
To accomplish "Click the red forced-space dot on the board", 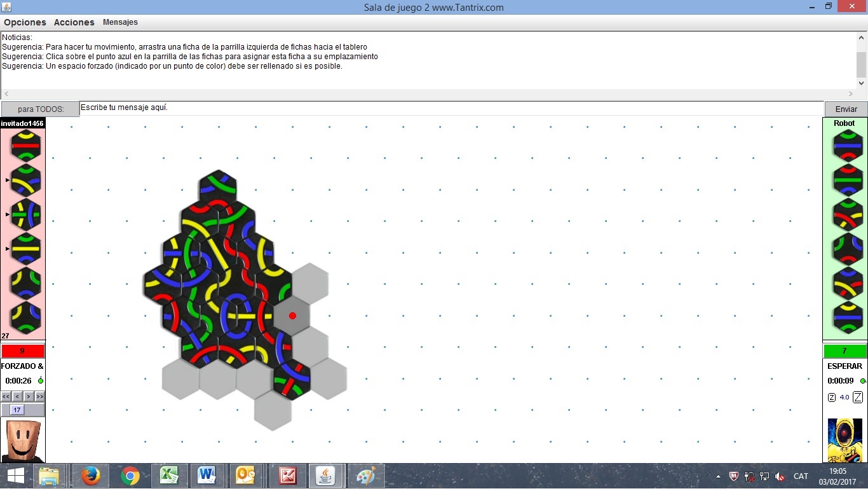I will (292, 315).
